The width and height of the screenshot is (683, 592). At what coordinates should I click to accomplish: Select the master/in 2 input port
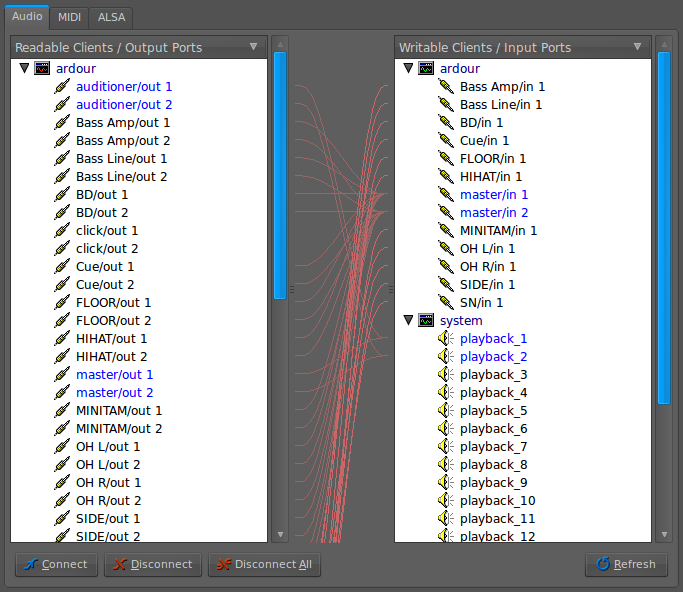click(x=494, y=213)
